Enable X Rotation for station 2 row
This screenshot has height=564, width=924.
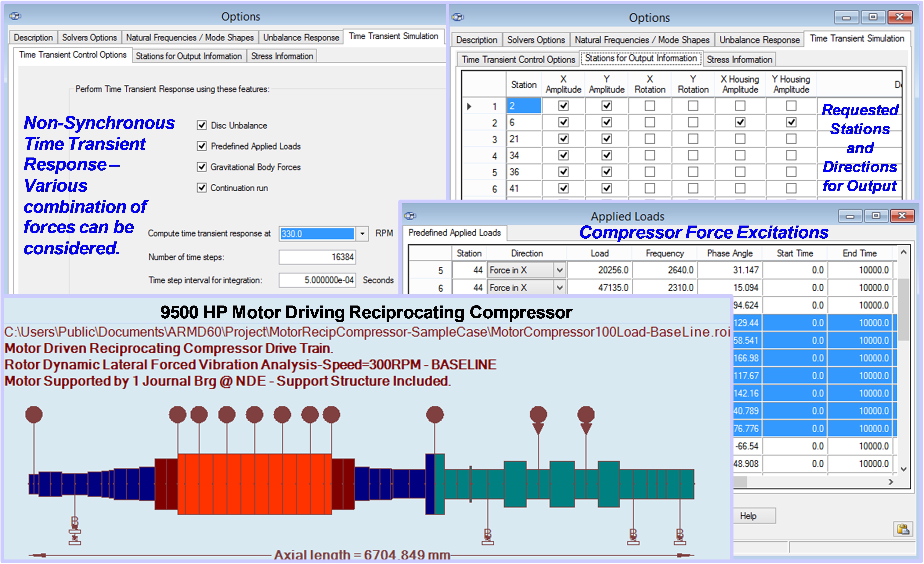click(x=649, y=106)
